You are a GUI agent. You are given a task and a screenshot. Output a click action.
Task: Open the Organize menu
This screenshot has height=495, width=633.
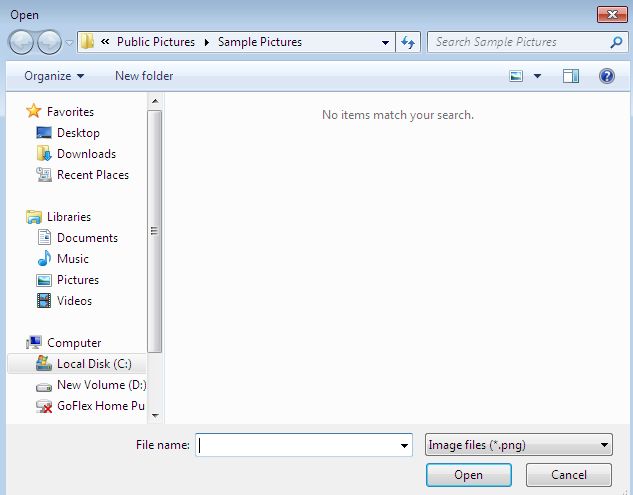pyautogui.click(x=54, y=76)
